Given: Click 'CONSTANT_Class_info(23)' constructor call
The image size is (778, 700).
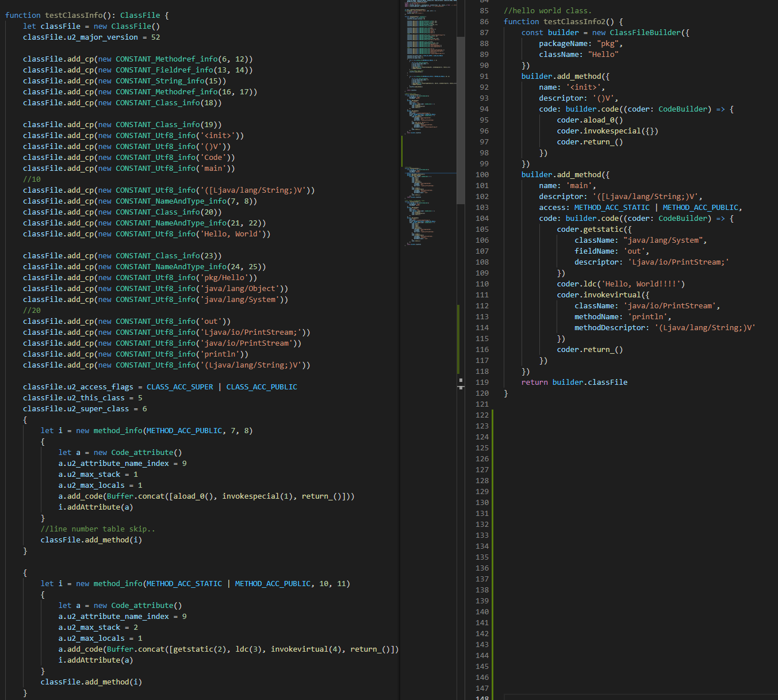Looking at the screenshot, I should [168, 256].
